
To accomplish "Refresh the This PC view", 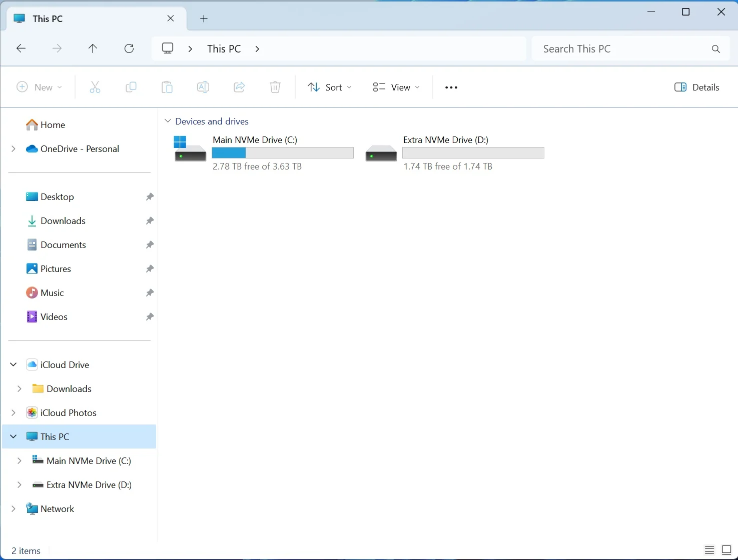I will tap(129, 48).
